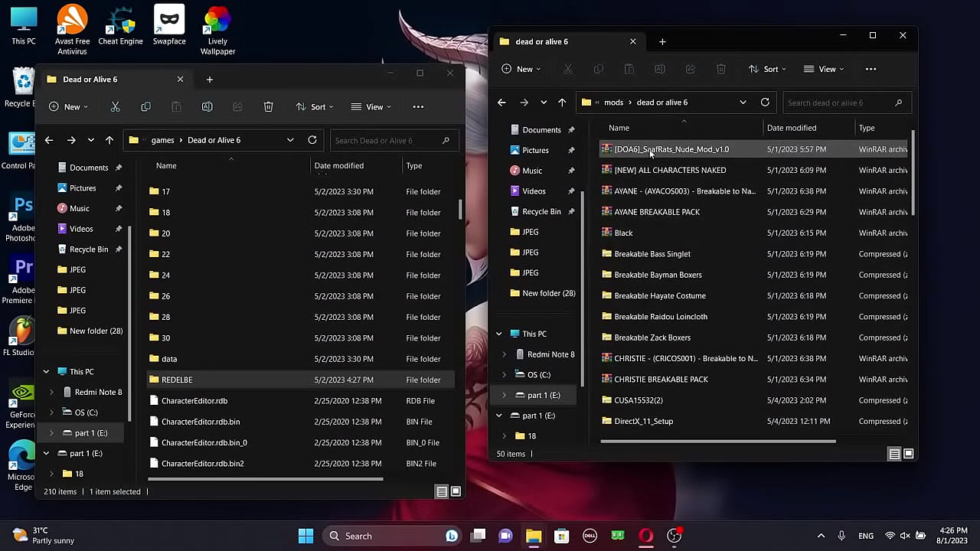Click the Opera browser icon in the taskbar
Viewport: 980px width, 551px height.
coord(645,536)
